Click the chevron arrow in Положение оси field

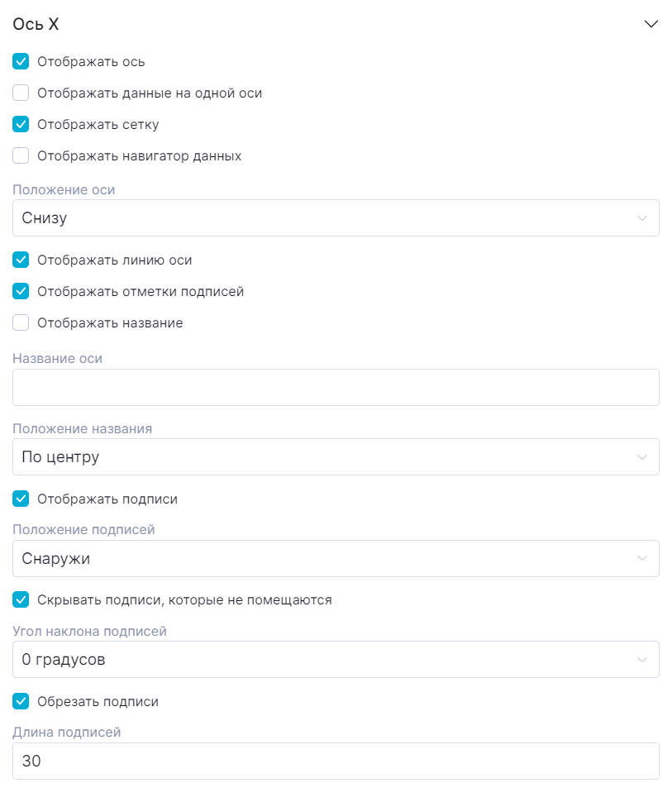(642, 218)
